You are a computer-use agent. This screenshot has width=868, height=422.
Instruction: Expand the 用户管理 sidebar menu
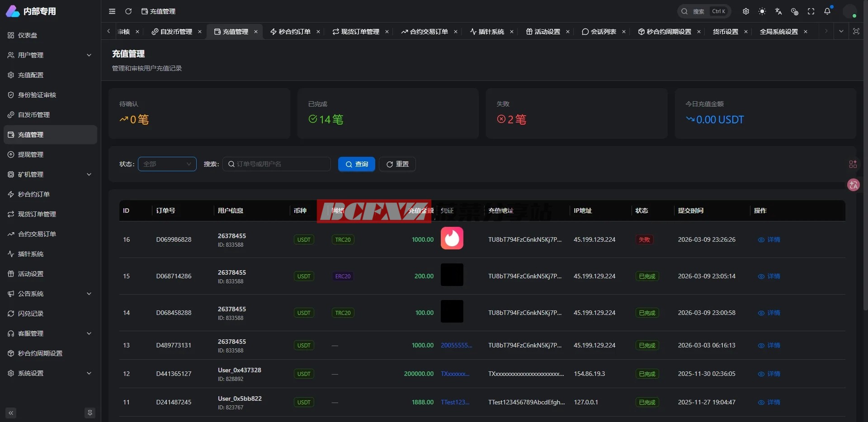coord(50,55)
